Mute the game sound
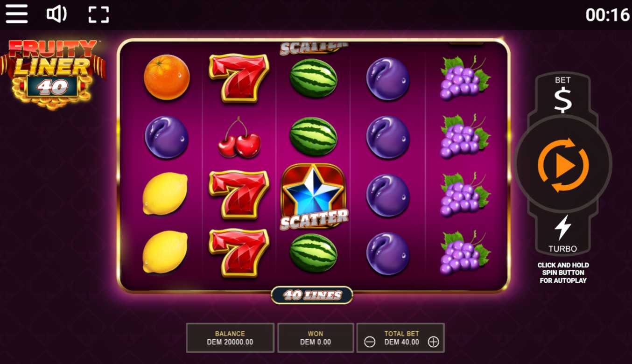The height and width of the screenshot is (364, 632). [57, 14]
